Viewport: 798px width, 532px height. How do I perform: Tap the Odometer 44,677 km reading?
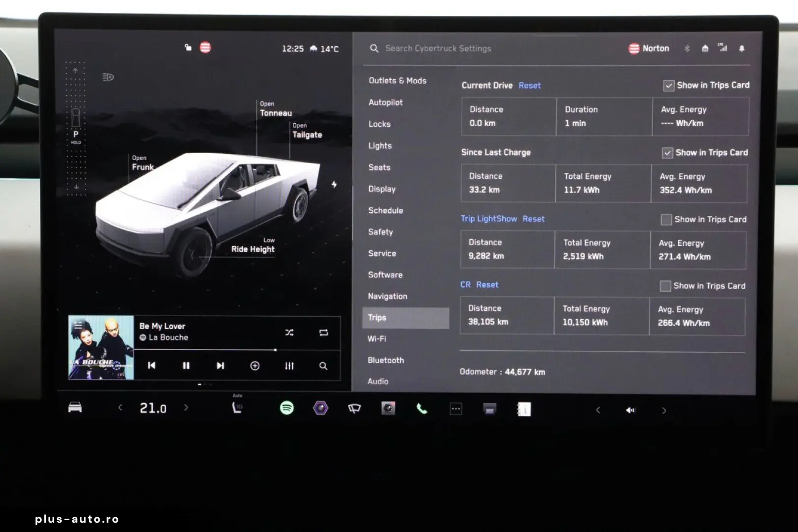pyautogui.click(x=502, y=372)
